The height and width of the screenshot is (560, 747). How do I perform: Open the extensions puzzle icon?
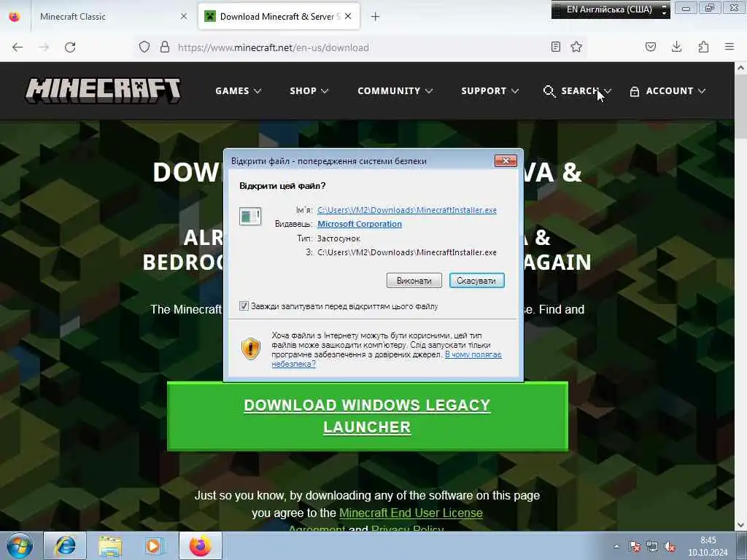703,47
